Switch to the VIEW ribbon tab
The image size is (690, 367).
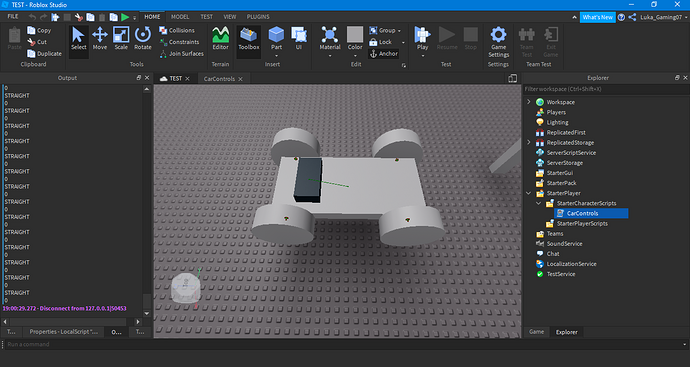coord(230,17)
